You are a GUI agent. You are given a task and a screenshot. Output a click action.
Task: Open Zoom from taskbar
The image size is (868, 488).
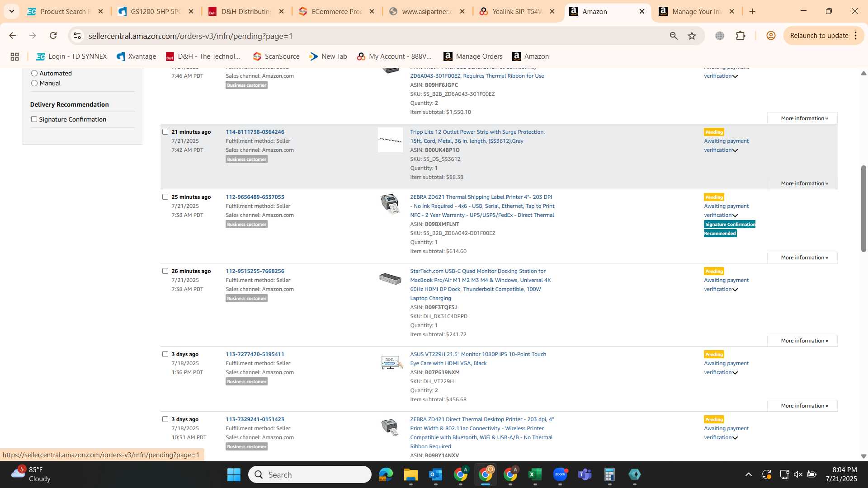[x=560, y=474]
